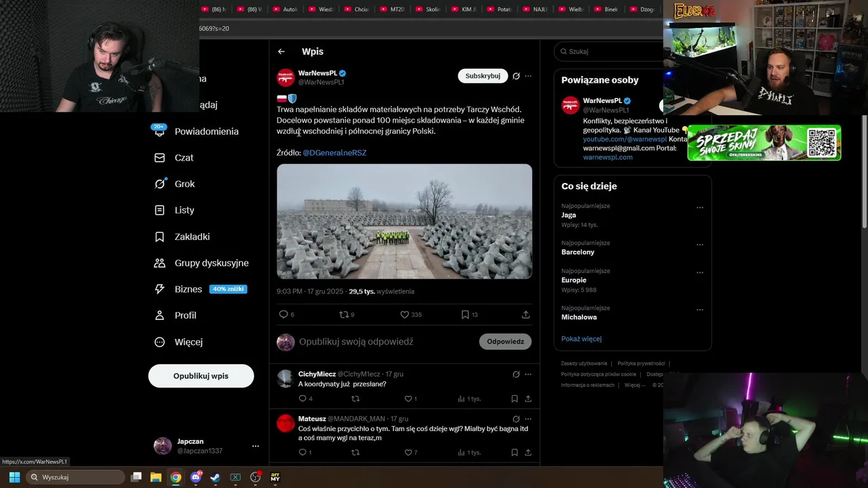Viewport: 868px width, 488px height.
Task: Open Czat in the sidebar
Action: click(174, 158)
